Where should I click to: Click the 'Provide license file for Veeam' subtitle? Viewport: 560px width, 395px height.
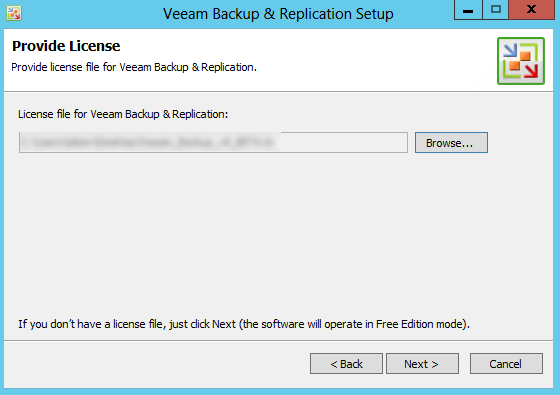click(x=134, y=67)
